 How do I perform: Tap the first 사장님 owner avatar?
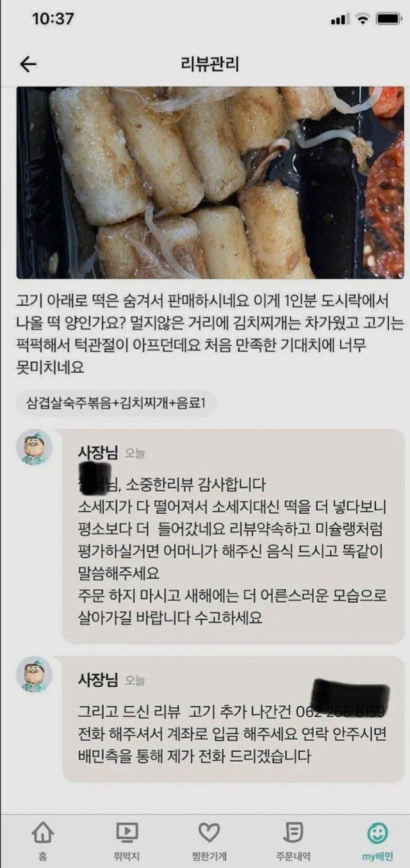[x=34, y=447]
